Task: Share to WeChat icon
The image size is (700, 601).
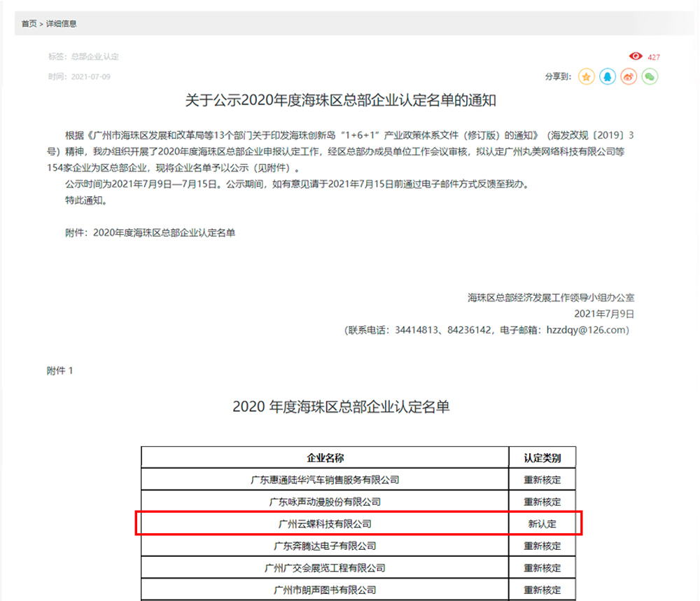Action: [x=650, y=76]
